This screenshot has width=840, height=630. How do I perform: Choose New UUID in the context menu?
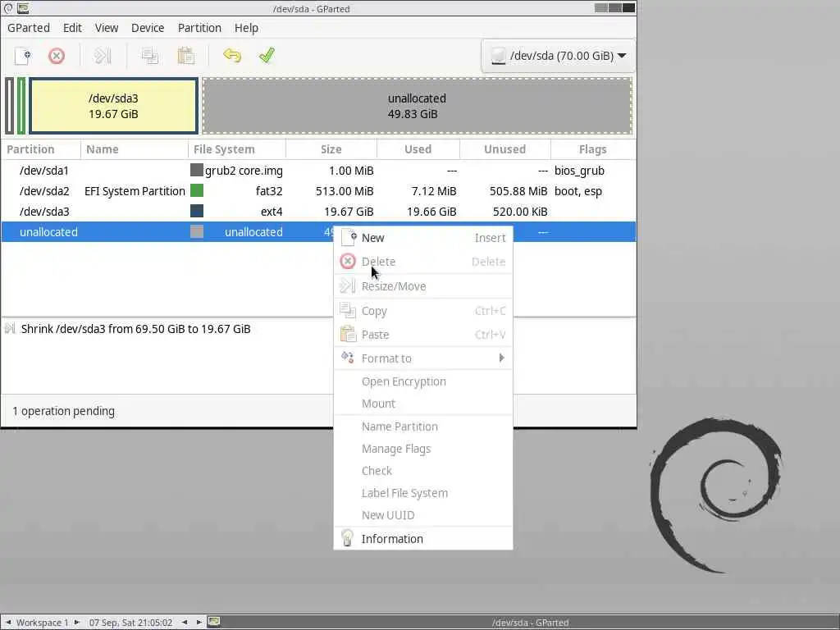[423, 515]
